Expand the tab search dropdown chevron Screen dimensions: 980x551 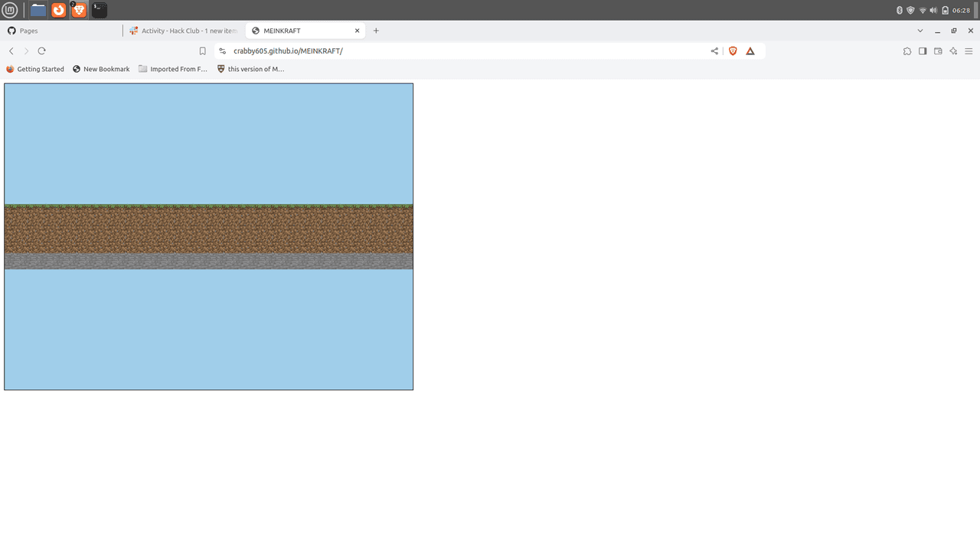[920, 31]
